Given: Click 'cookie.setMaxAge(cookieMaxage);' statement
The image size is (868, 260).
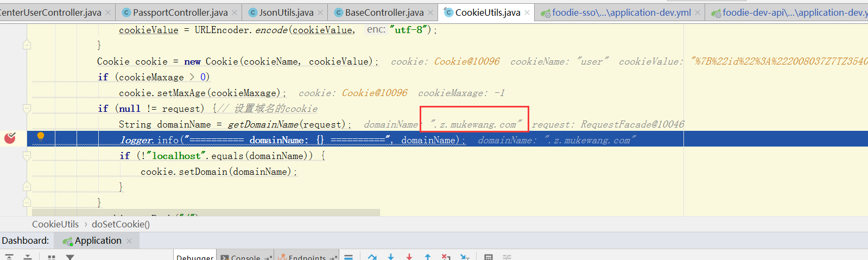Looking at the screenshot, I should coord(202,93).
